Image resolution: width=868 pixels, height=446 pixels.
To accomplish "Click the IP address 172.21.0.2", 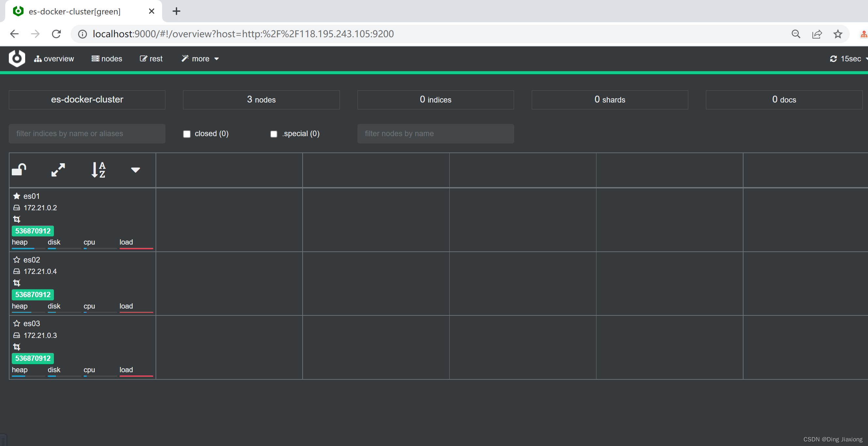I will coord(40,208).
